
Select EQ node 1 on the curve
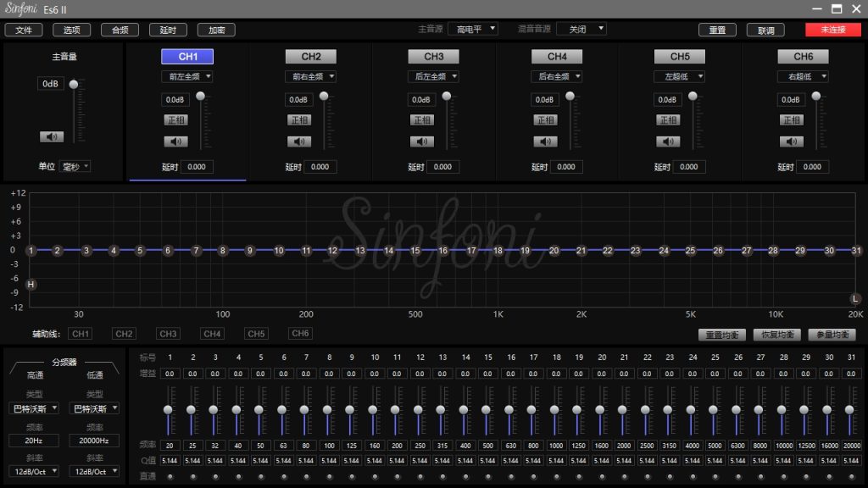click(31, 251)
